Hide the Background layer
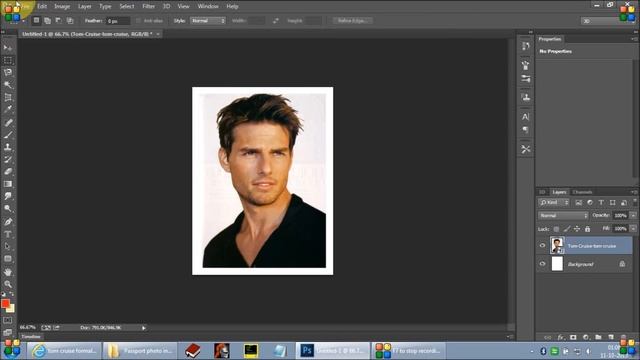The width and height of the screenshot is (640, 360). [542, 264]
